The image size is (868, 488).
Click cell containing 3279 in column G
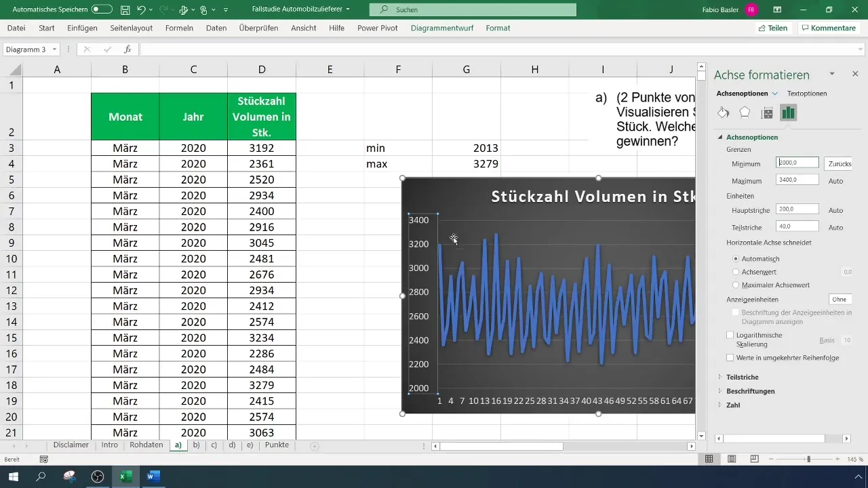click(x=467, y=164)
